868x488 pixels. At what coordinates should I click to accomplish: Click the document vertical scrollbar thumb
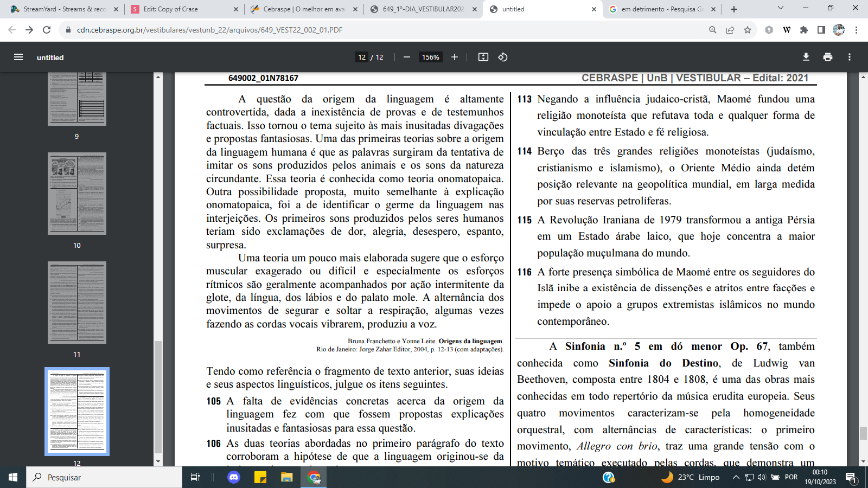tap(863, 433)
